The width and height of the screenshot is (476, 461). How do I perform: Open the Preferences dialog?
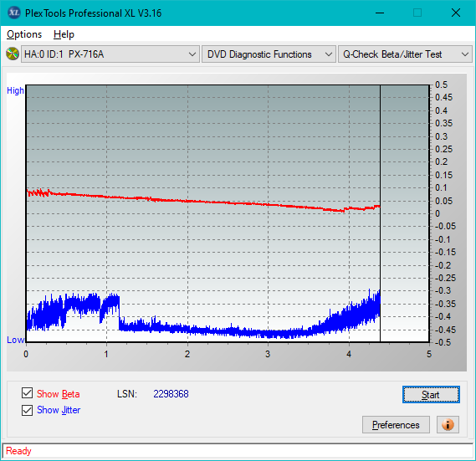tap(396, 424)
